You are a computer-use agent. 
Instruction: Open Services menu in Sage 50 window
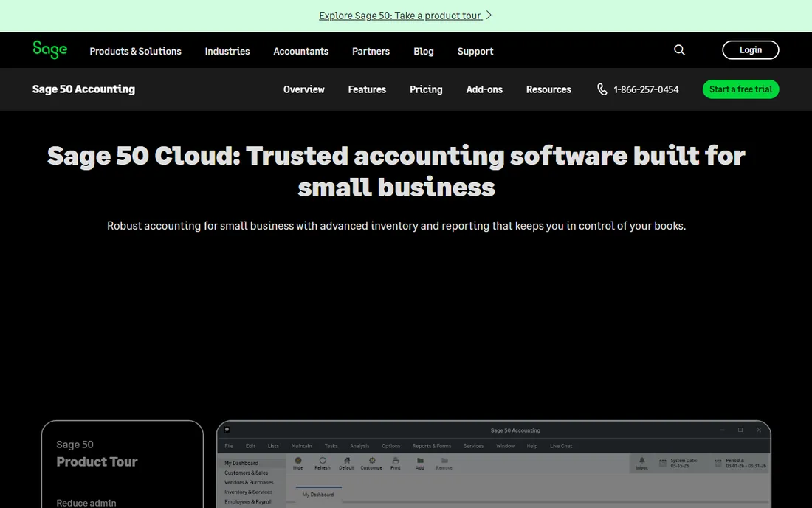[473, 446]
